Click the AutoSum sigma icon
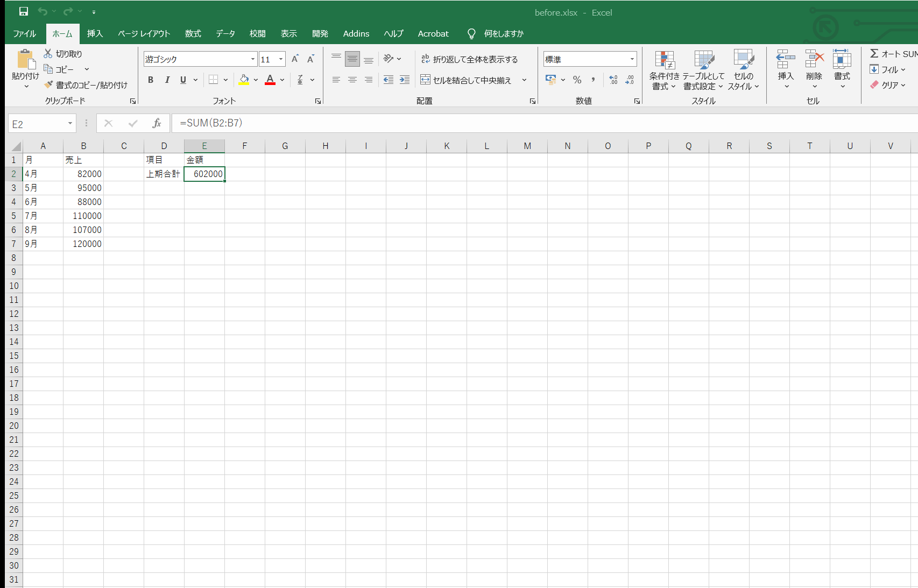Image resolution: width=918 pixels, height=588 pixels. coord(874,53)
